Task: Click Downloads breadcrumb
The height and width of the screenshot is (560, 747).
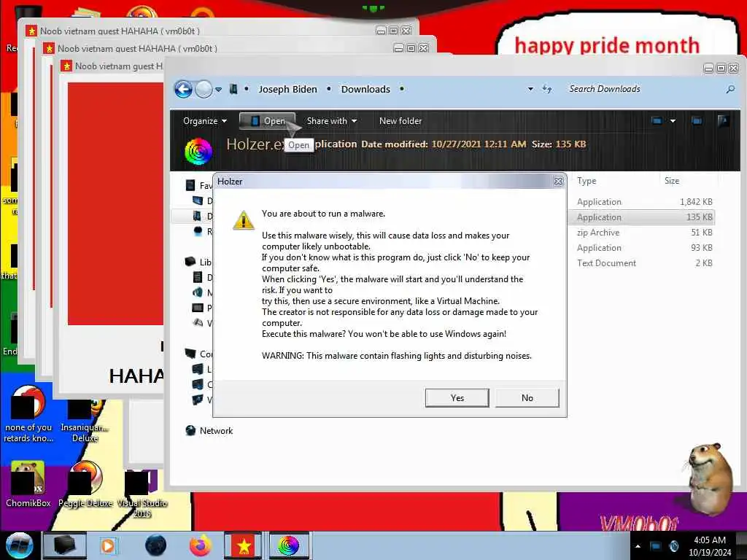Action: (365, 89)
